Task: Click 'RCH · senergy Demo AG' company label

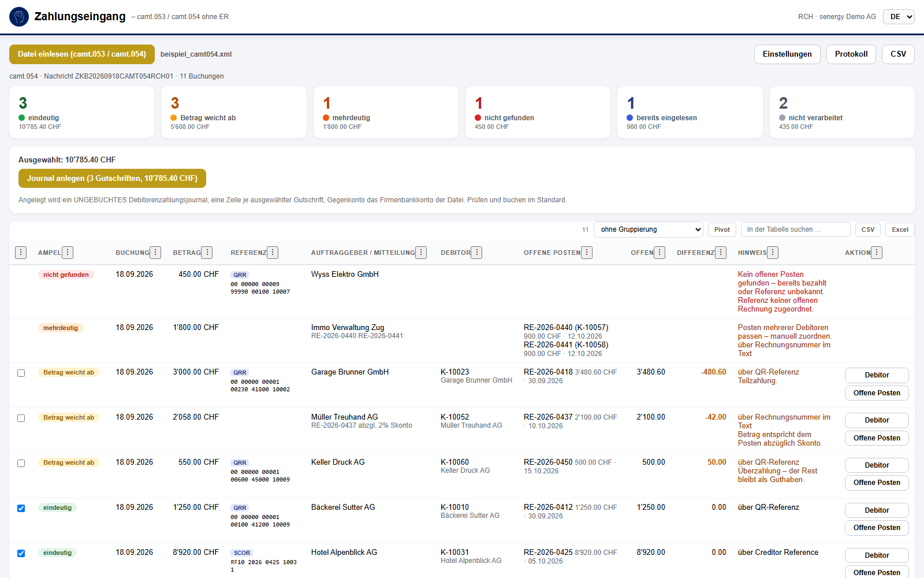Action: coord(837,17)
